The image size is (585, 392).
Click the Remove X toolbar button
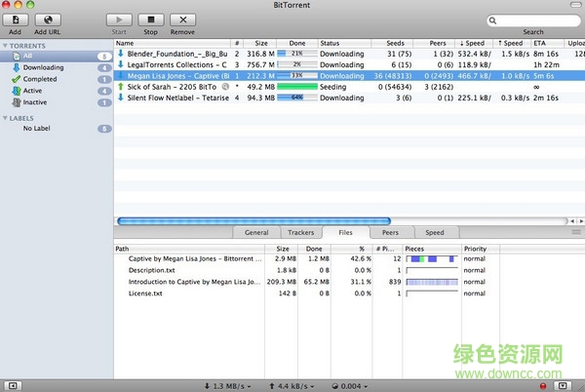181,20
